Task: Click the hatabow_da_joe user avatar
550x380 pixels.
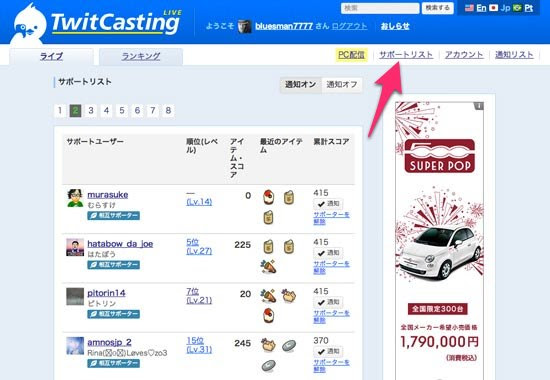Action: tap(75, 247)
